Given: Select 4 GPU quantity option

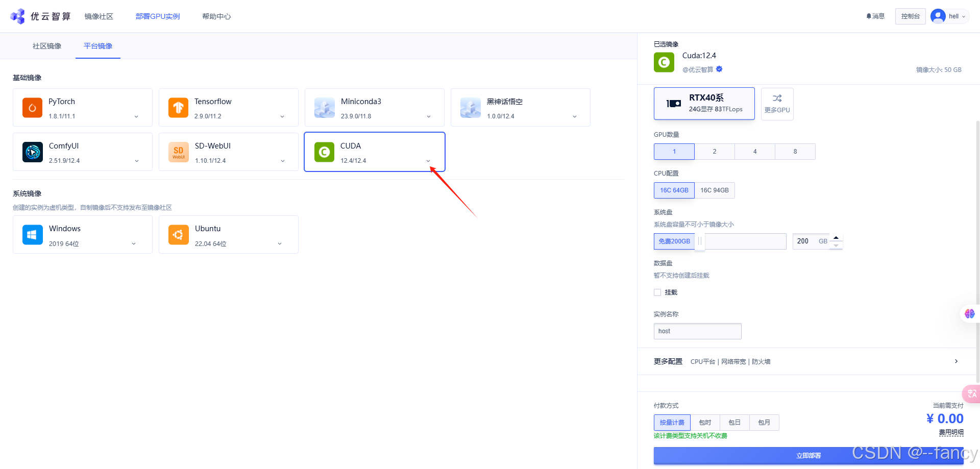Looking at the screenshot, I should (755, 152).
